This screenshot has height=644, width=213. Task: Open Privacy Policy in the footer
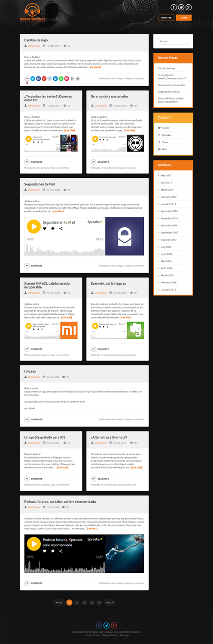point(109,635)
